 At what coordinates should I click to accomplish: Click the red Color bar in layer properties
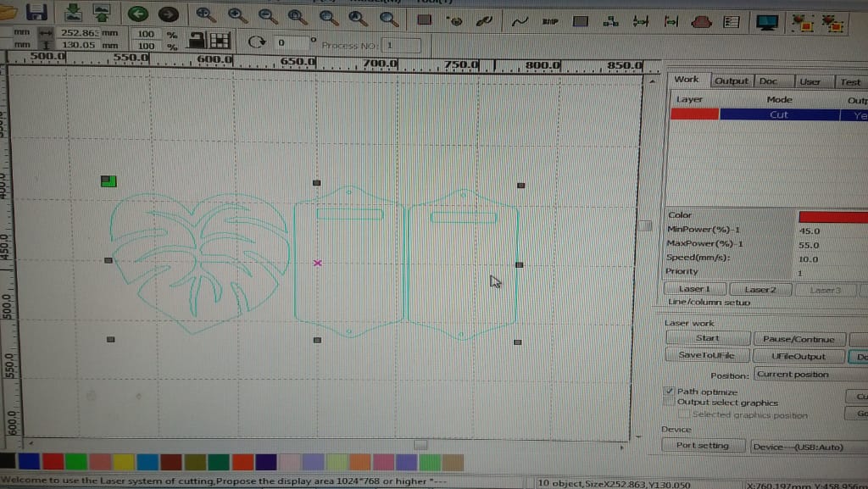[x=832, y=217]
